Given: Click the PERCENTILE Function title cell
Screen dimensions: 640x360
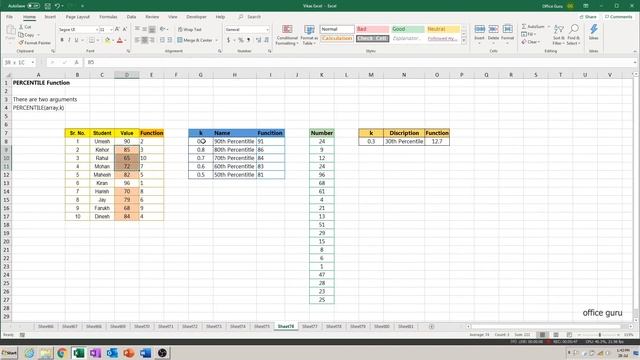Looking at the screenshot, I should pyautogui.click(x=41, y=83).
